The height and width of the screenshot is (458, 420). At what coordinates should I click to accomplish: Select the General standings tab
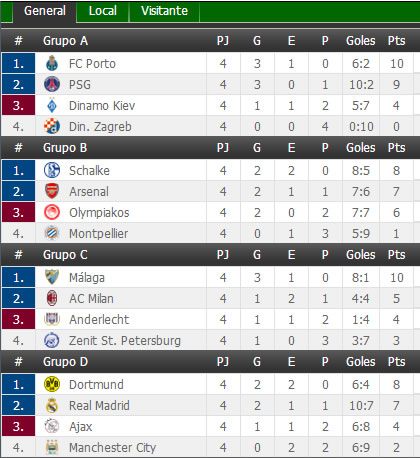pyautogui.click(x=45, y=11)
